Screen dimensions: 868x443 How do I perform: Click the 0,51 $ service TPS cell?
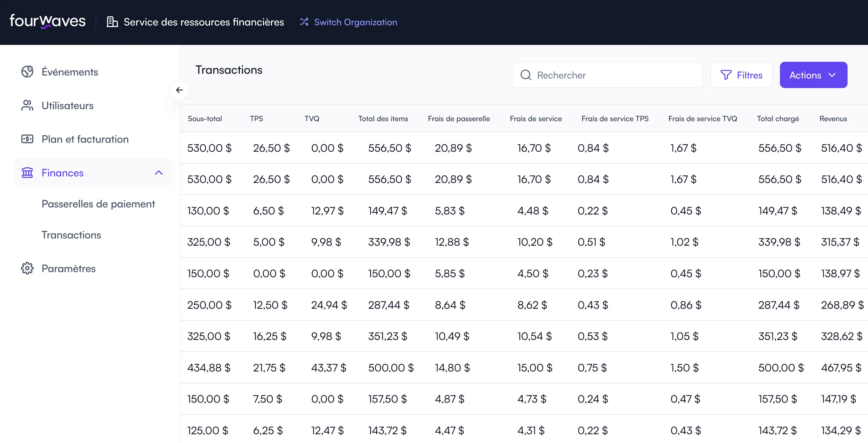pyautogui.click(x=591, y=242)
